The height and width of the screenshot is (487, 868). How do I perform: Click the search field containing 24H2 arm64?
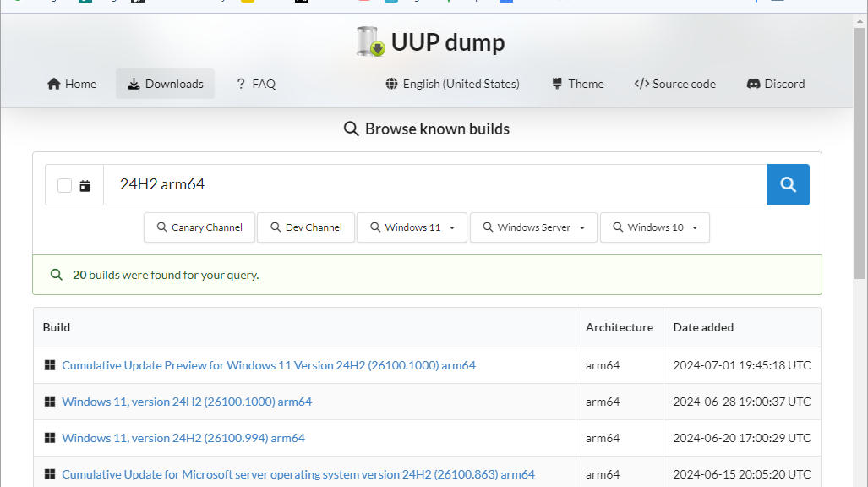(x=435, y=184)
